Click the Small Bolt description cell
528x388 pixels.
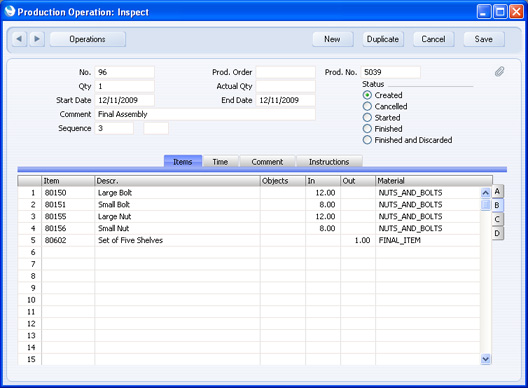click(177, 204)
